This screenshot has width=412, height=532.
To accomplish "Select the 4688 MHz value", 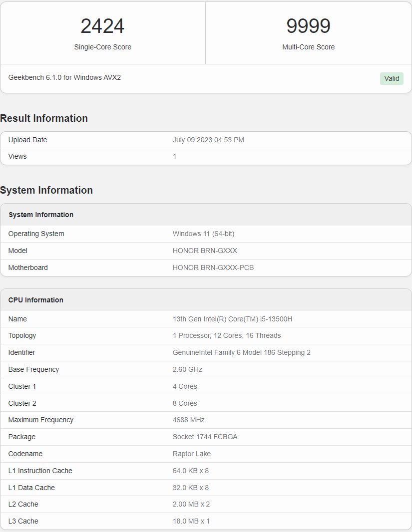I will coord(188,420).
